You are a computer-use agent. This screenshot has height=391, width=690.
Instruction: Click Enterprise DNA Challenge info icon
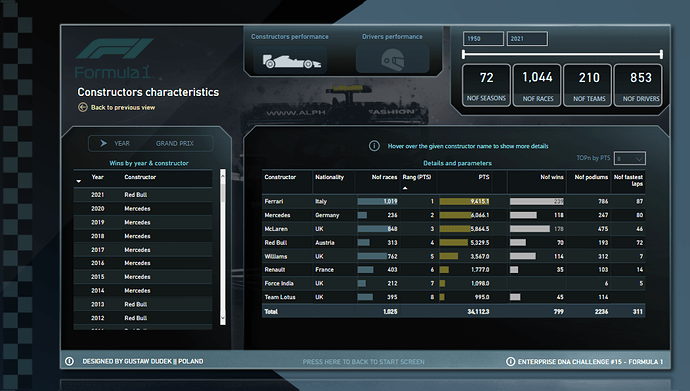[510, 362]
